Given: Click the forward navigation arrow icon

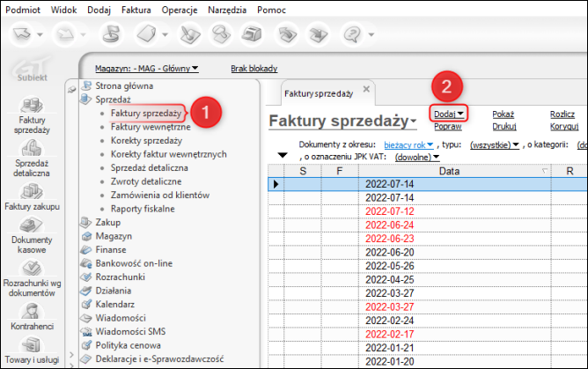Looking at the screenshot, I should 65,34.
